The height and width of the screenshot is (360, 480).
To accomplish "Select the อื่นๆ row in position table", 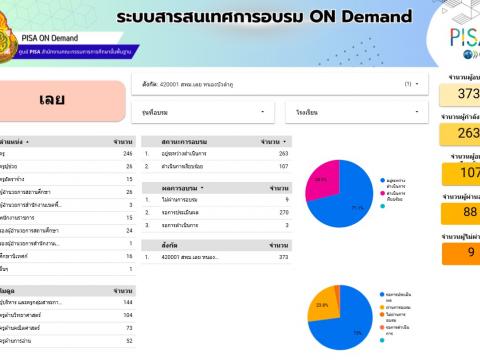I will coord(67,269).
